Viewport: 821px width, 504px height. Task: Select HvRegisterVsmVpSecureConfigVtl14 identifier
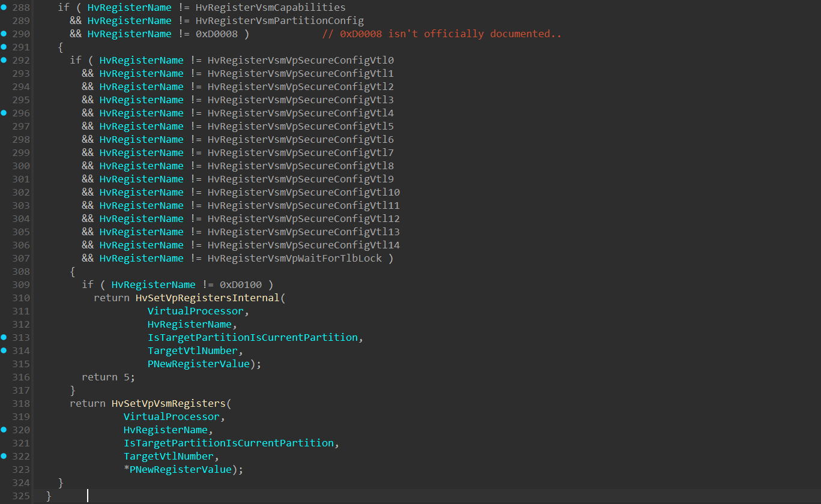(303, 245)
